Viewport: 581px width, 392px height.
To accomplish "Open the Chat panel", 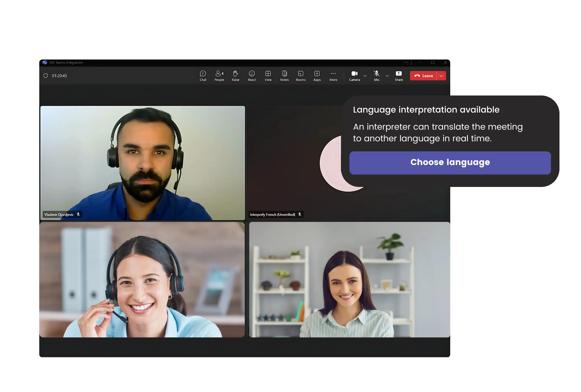I will tap(203, 76).
